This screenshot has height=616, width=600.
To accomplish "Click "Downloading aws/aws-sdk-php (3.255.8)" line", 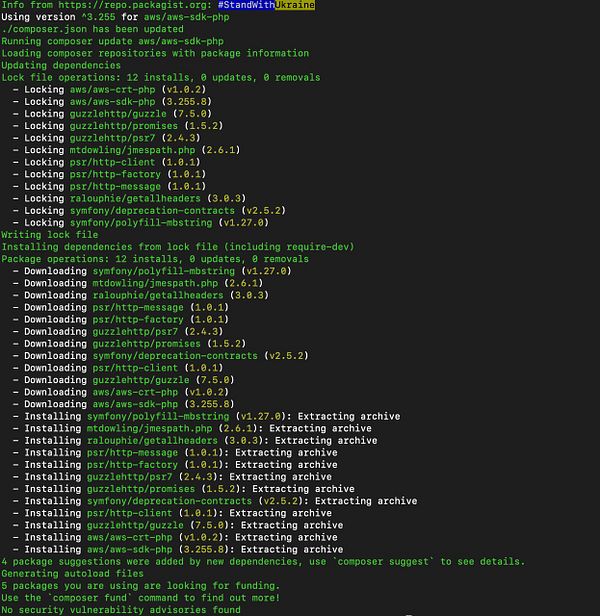I will click(x=124, y=405).
